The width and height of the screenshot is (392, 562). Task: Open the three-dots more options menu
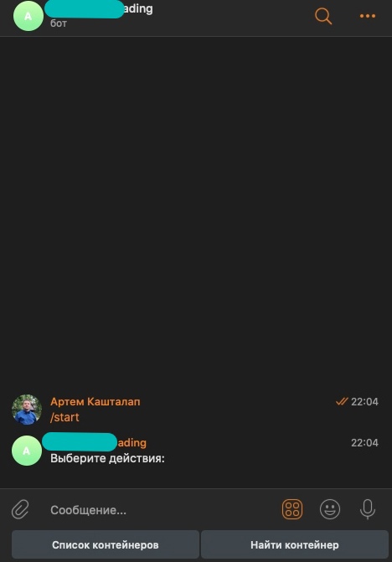[368, 16]
